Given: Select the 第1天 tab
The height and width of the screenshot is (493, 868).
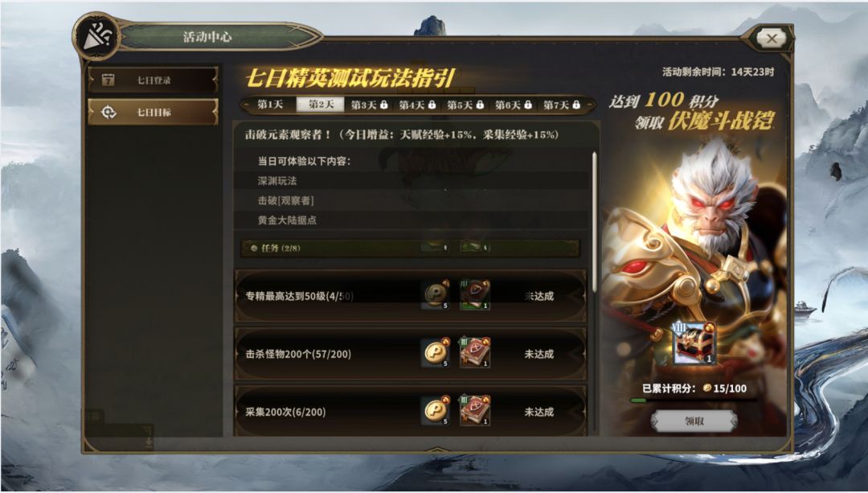Looking at the screenshot, I should pyautogui.click(x=270, y=104).
